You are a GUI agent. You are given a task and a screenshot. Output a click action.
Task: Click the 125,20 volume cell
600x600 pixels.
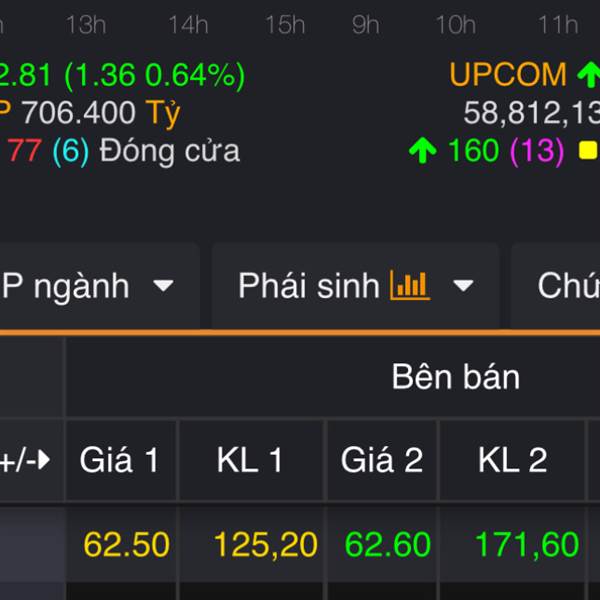266,544
